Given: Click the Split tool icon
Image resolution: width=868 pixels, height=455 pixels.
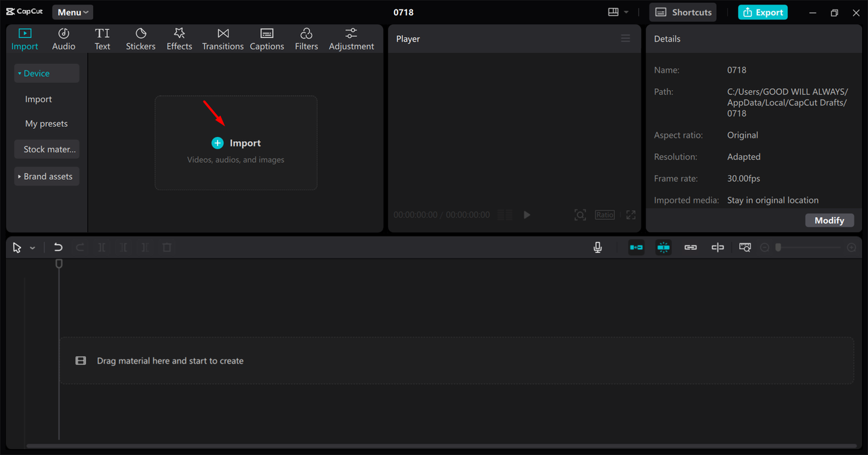Looking at the screenshot, I should [102, 248].
